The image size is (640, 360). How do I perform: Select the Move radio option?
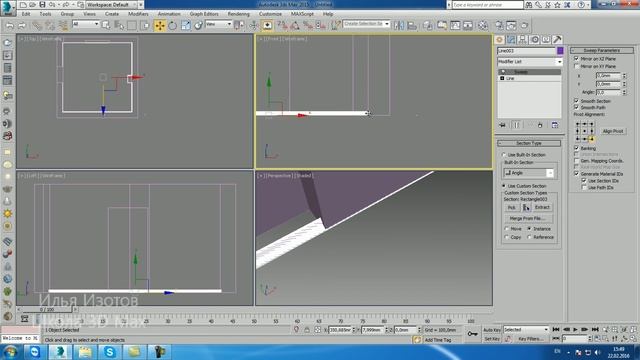[x=507, y=229]
